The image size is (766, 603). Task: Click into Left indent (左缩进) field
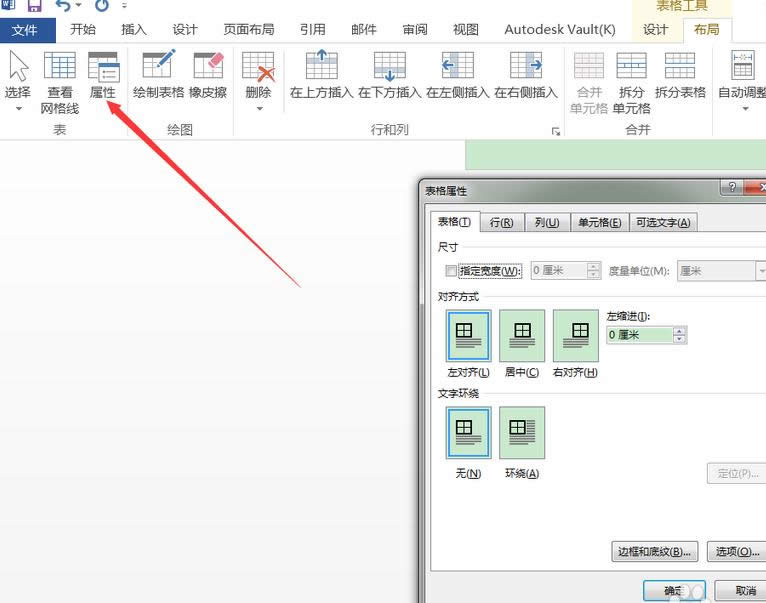(x=639, y=335)
